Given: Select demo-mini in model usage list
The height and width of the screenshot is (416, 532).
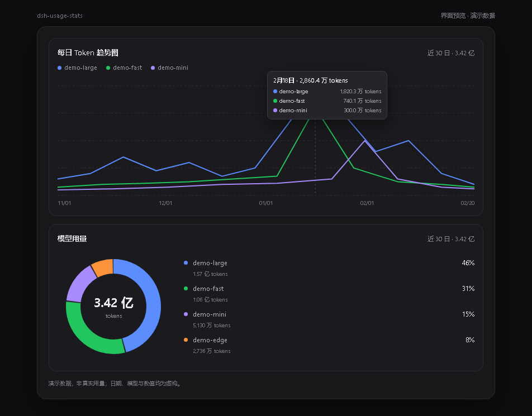Looking at the screenshot, I should tap(329, 319).
